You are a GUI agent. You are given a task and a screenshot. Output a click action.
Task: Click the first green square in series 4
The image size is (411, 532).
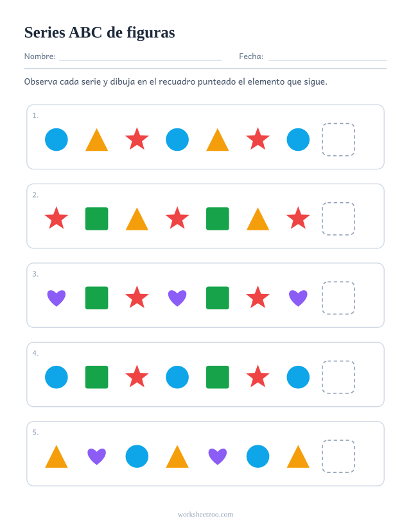[97, 377]
